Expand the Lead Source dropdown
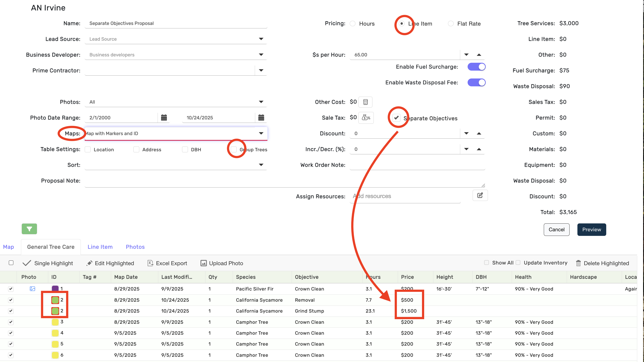Screen dimensions: 644x362 (x=261, y=39)
